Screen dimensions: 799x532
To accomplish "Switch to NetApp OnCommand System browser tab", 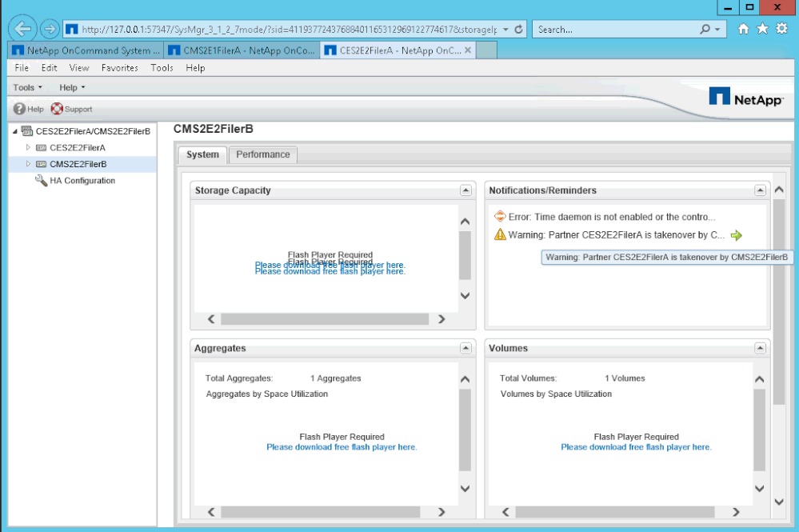I will pyautogui.click(x=86, y=50).
